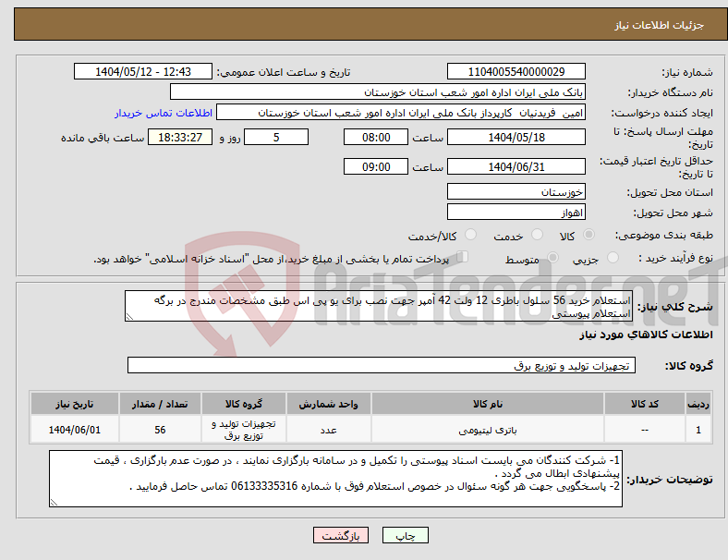Click the delivery province field خوزستان

click(x=516, y=191)
